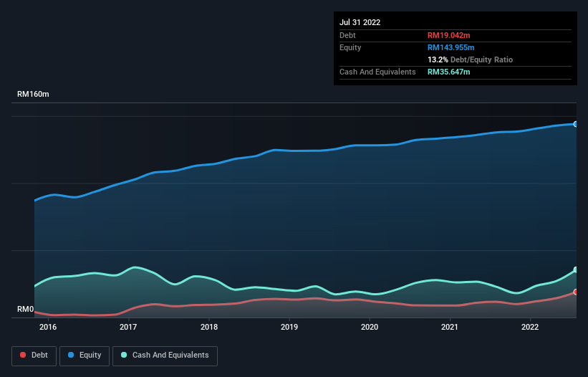Click the 2017 x-axis label

click(x=128, y=327)
